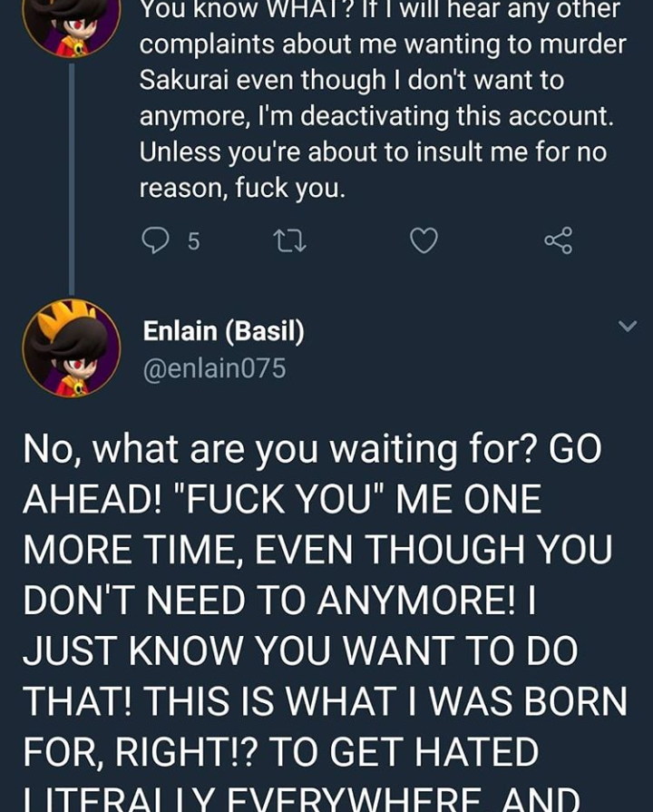
Task: Click the partially visible avatar at top
Action: point(71,23)
